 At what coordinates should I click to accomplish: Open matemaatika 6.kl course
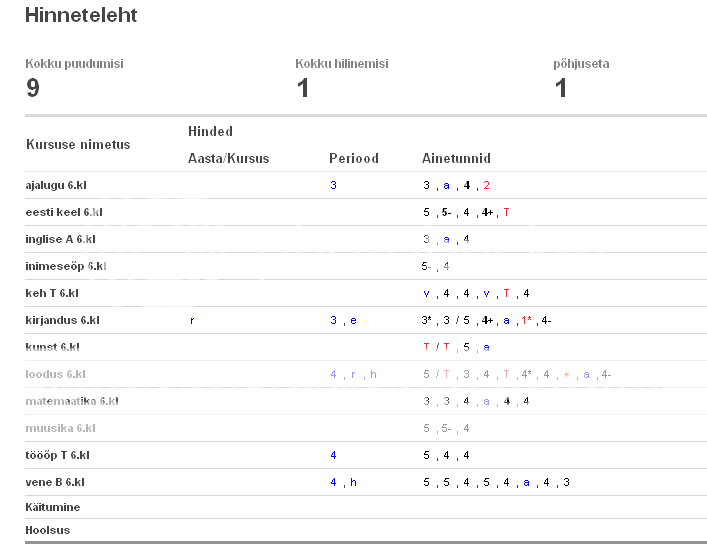[72, 401]
